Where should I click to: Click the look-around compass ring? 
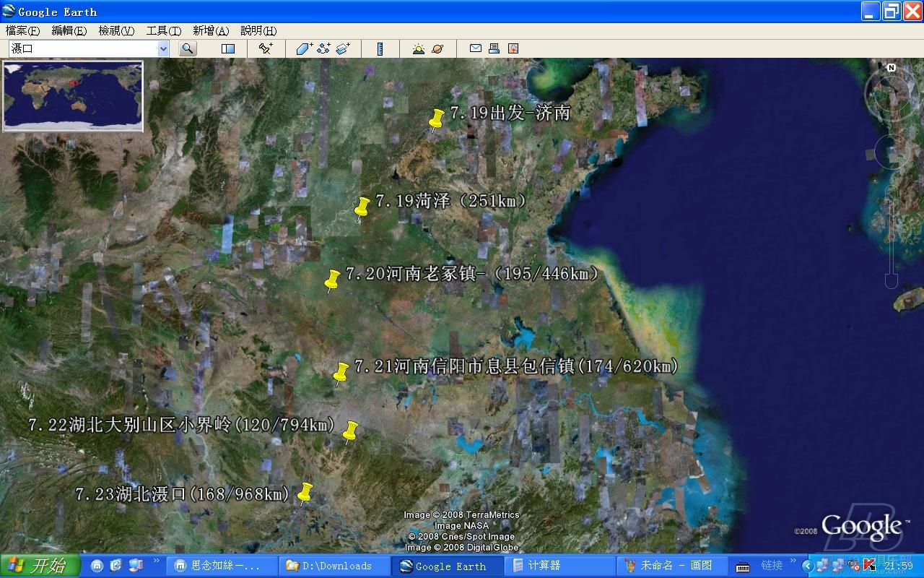(x=892, y=93)
